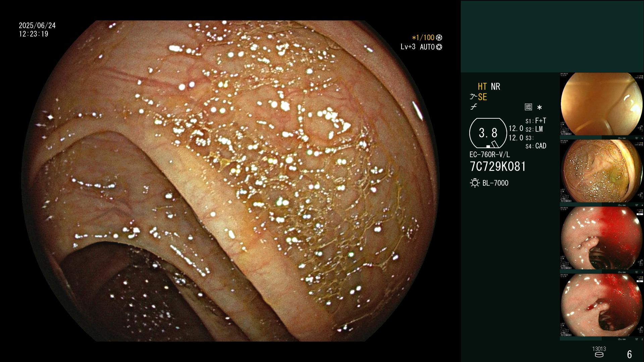Click the captured image count 6
644x362 pixels.
point(630,354)
